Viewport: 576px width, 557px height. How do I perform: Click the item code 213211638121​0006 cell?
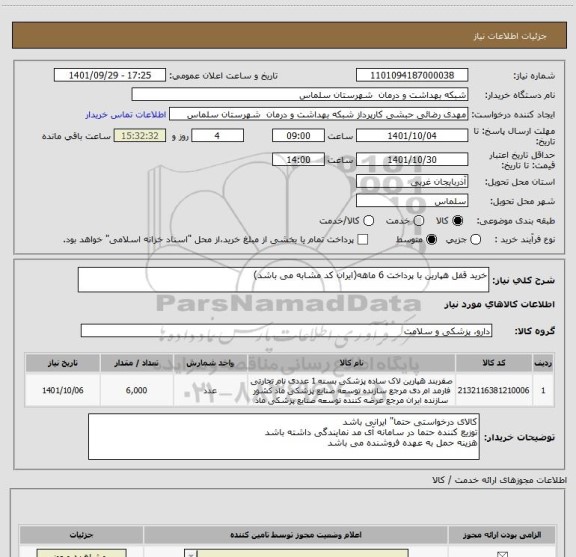tap(494, 390)
